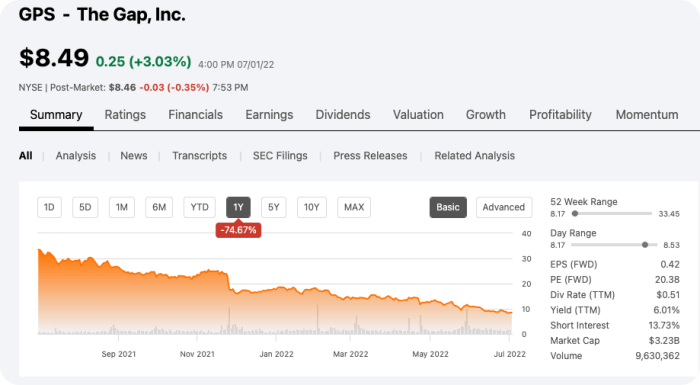Switch to the Momentum tab
The height and width of the screenshot is (385, 700).
[x=647, y=115]
